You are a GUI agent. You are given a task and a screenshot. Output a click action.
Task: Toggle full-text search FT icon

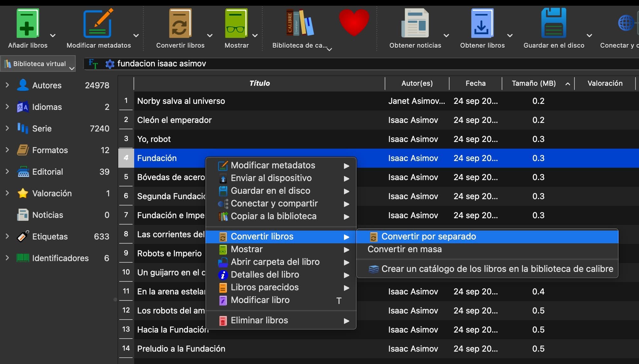[x=93, y=64]
